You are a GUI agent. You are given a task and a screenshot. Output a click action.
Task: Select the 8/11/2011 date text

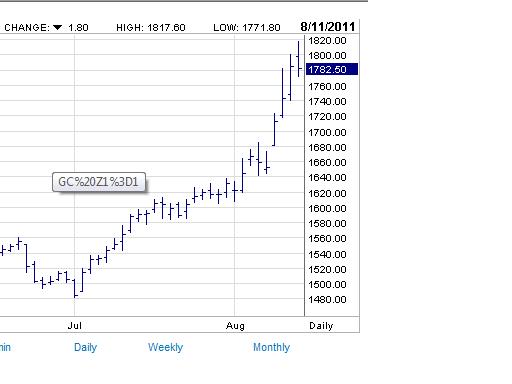point(328,27)
